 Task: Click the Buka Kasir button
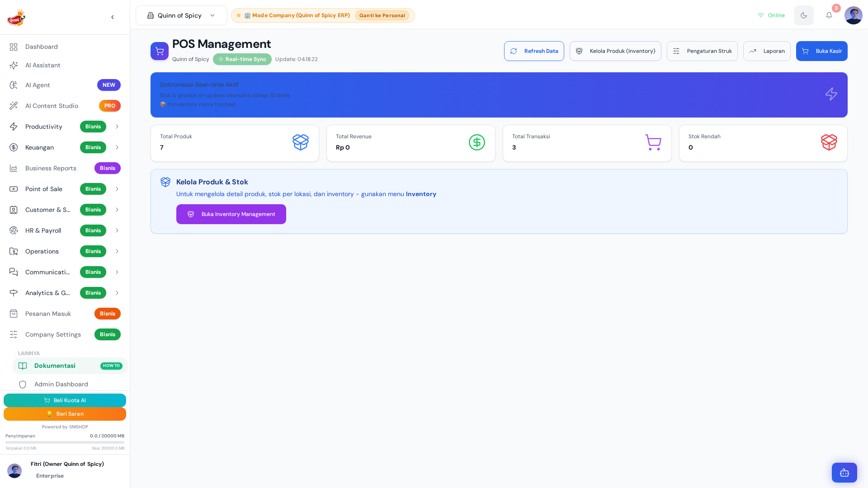point(822,51)
